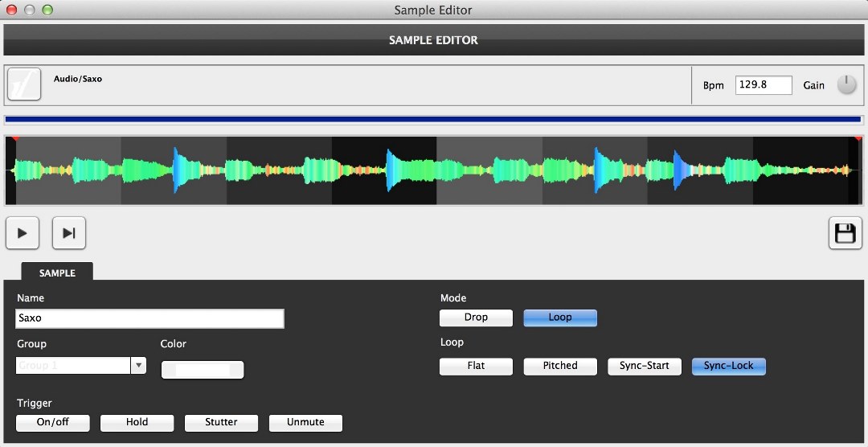
Task: Click the Bpm value field
Action: click(763, 84)
